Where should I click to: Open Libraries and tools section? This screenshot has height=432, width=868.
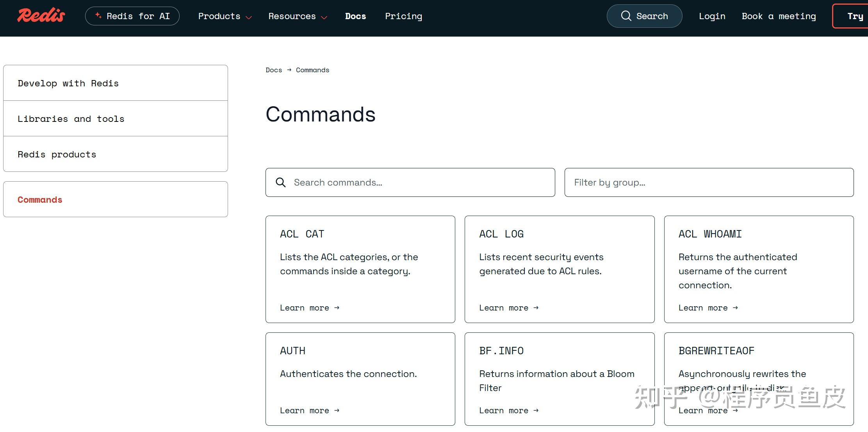71,118
